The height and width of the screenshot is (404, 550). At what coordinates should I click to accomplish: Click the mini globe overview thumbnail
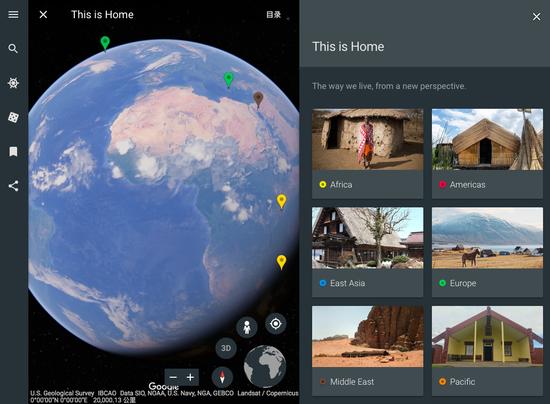[265, 366]
